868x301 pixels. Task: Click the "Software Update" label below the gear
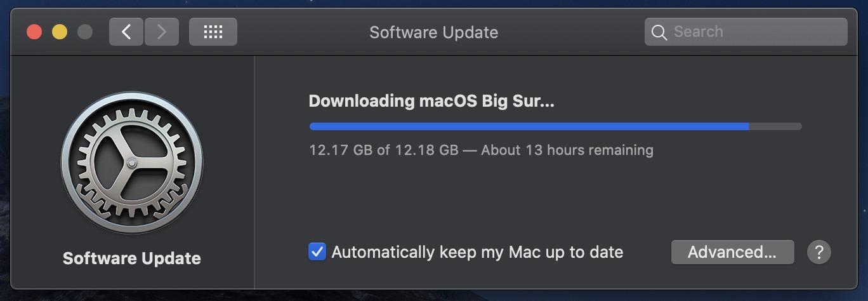[x=132, y=258]
